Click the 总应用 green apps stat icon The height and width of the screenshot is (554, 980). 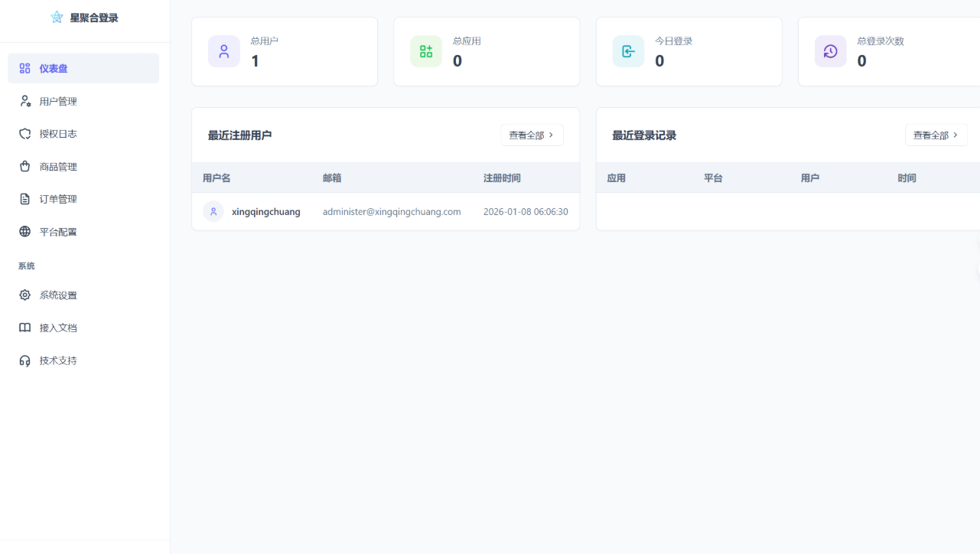[425, 51]
